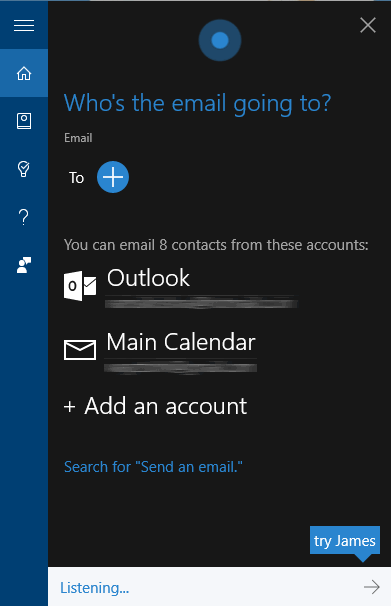Open Reminders lightbulb icon
This screenshot has width=391, height=606.
(x=24, y=169)
